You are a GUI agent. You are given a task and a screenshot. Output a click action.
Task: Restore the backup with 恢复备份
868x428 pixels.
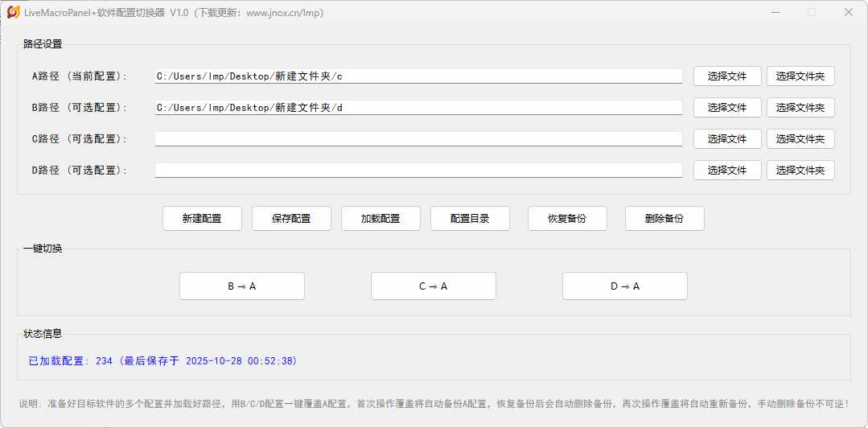[x=567, y=219]
